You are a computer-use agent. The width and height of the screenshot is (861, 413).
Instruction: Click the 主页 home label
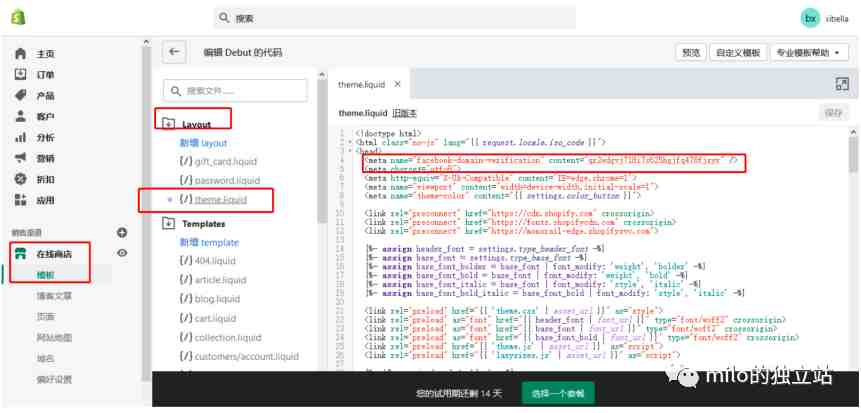click(x=46, y=54)
